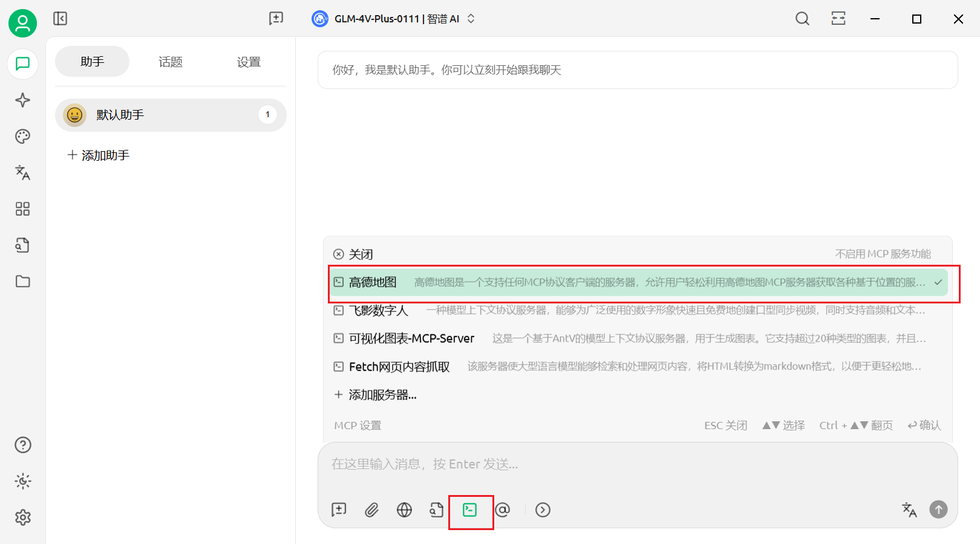The height and width of the screenshot is (544, 980).
Task: Open the files folder icon in sidebar
Action: (x=23, y=282)
